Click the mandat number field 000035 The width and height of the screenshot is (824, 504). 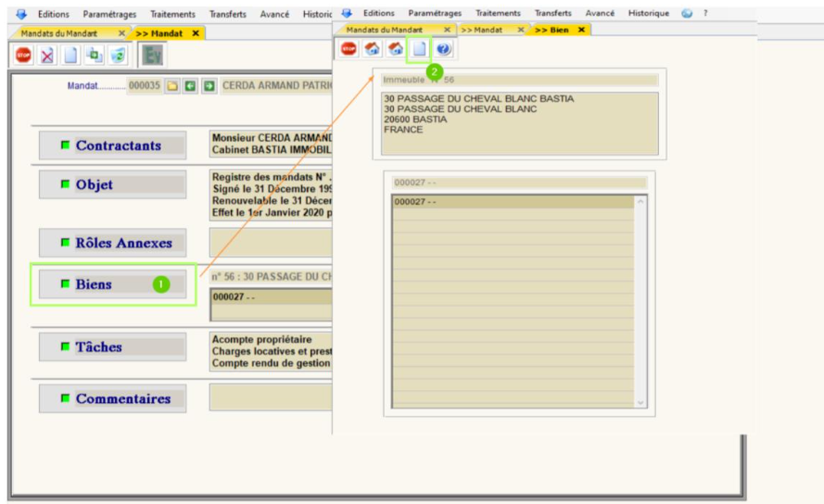(144, 85)
